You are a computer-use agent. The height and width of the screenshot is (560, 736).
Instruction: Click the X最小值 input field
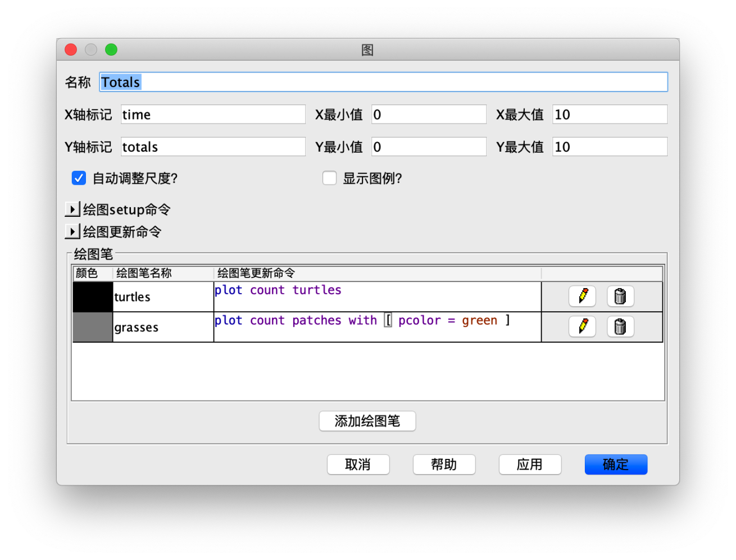pyautogui.click(x=429, y=115)
